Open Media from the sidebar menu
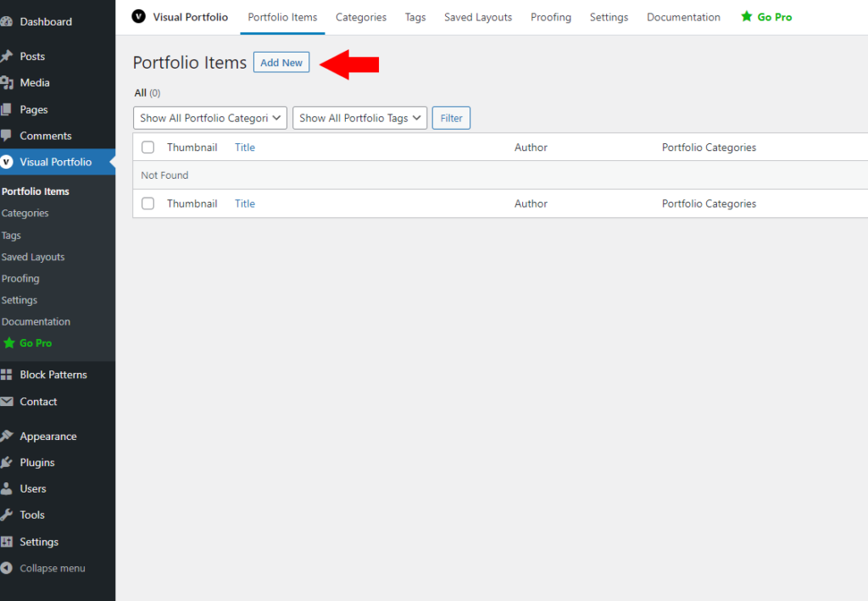The image size is (868, 601). tap(35, 82)
